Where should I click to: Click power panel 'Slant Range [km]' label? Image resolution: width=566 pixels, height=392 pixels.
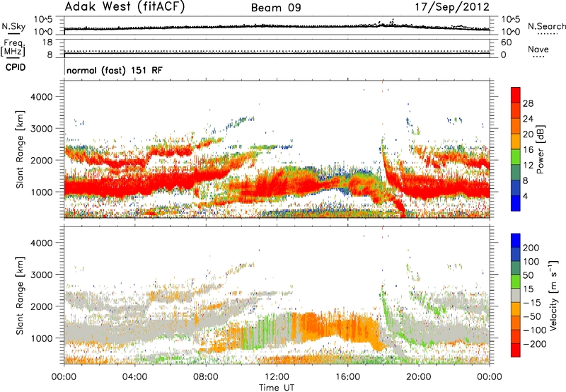[x=20, y=149]
